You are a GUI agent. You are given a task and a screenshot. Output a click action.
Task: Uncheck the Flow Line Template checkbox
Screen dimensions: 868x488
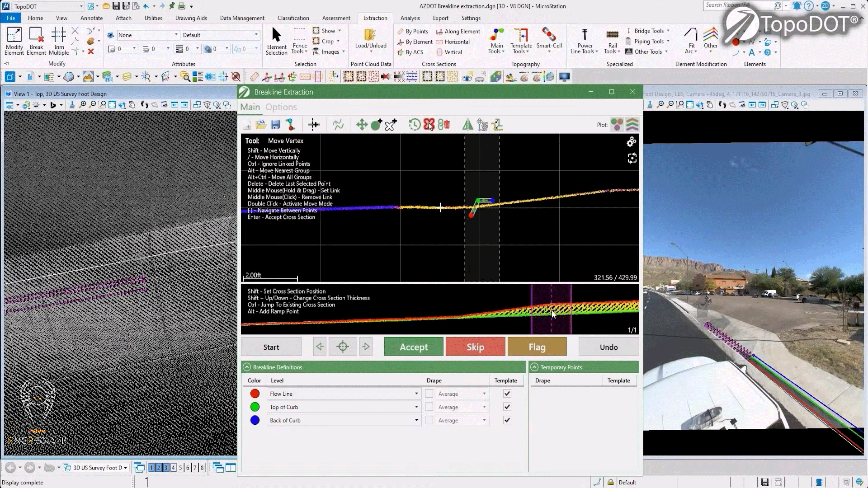click(x=507, y=394)
